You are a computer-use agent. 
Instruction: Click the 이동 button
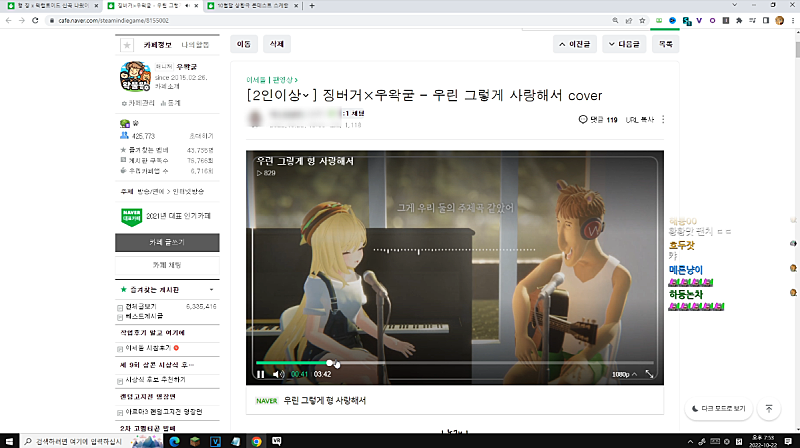pyautogui.click(x=244, y=44)
